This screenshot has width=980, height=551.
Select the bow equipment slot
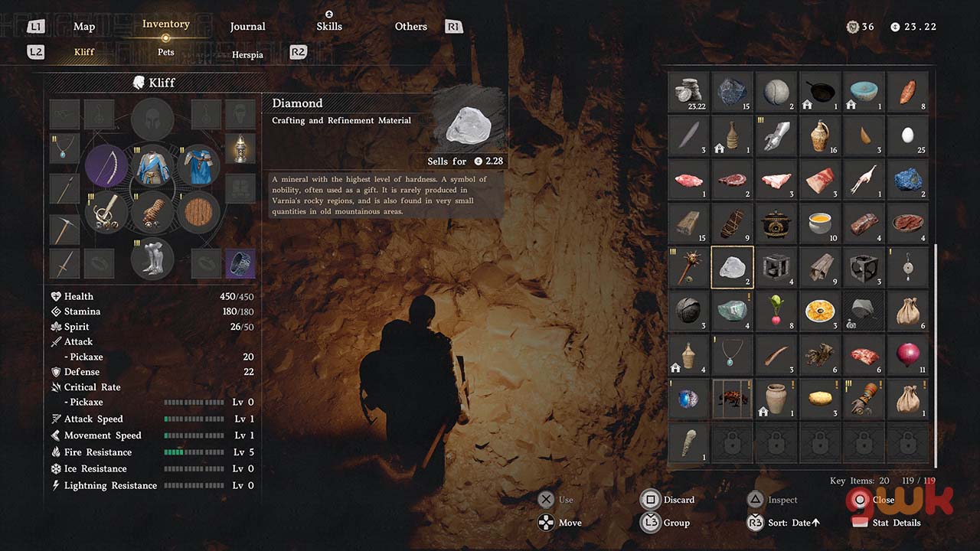[106, 166]
